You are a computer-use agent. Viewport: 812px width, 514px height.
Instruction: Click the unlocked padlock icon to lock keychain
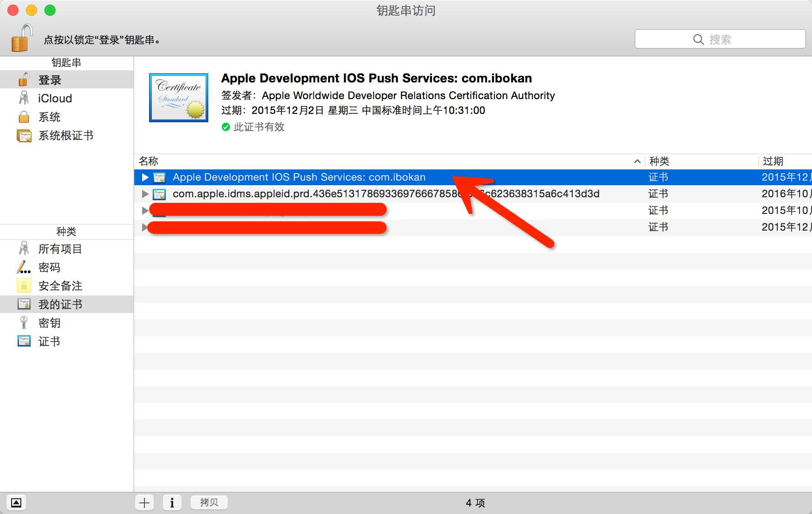tap(22, 38)
